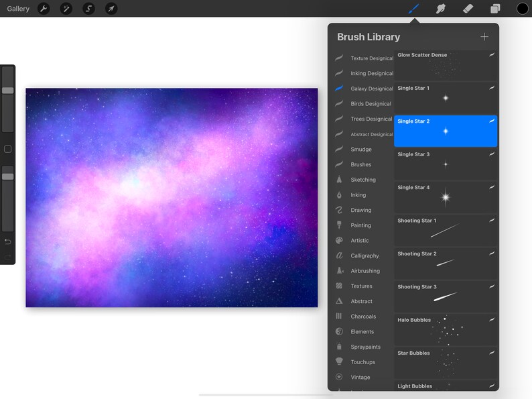Select the Single Star 2 brush

coord(446,131)
